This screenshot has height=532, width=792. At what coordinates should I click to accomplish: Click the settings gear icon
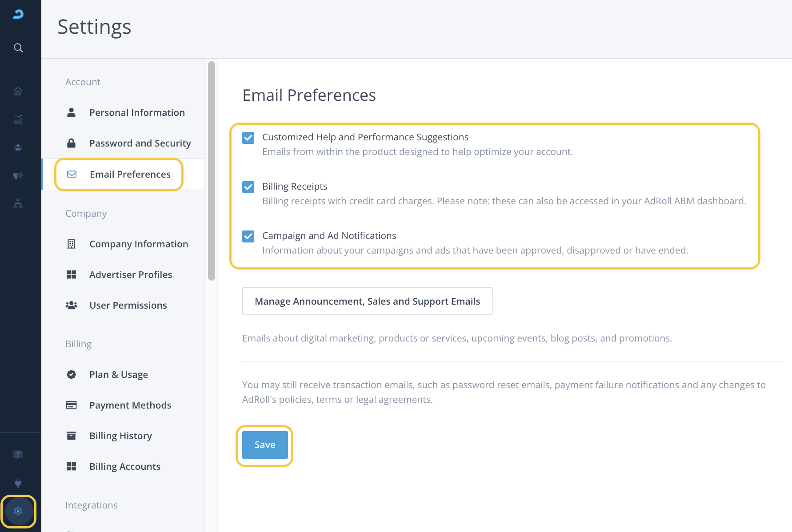(x=18, y=511)
